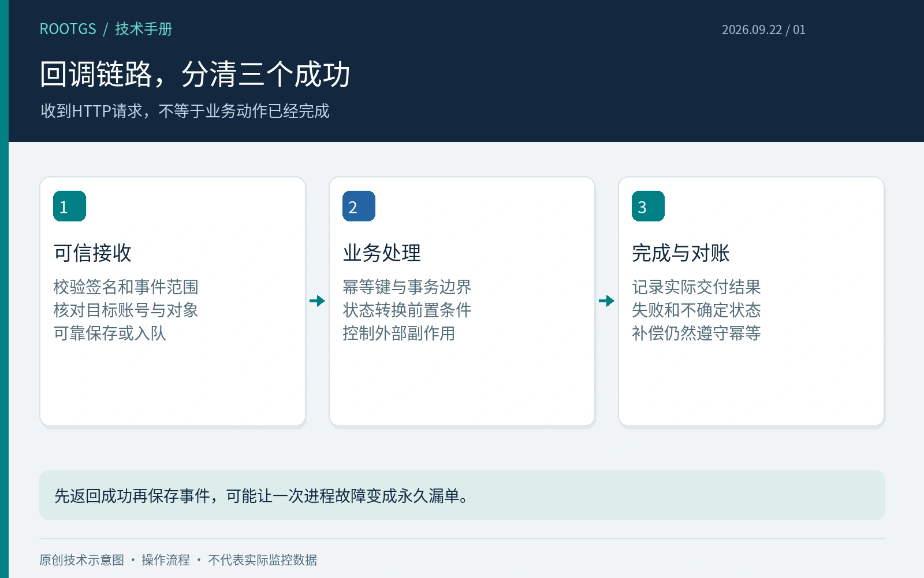The width and height of the screenshot is (924, 578).
Task: Click the footer text 原创技术示意图
Action: [x=81, y=560]
